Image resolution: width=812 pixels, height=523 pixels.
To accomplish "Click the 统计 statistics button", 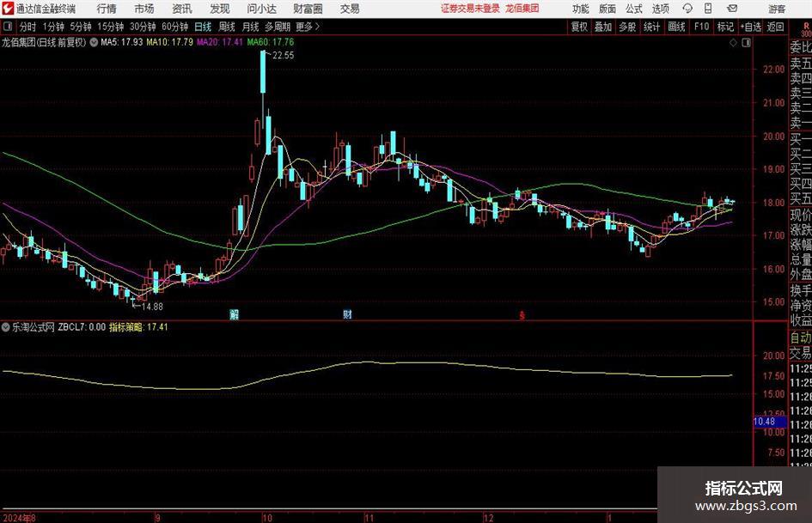I will click(x=651, y=27).
